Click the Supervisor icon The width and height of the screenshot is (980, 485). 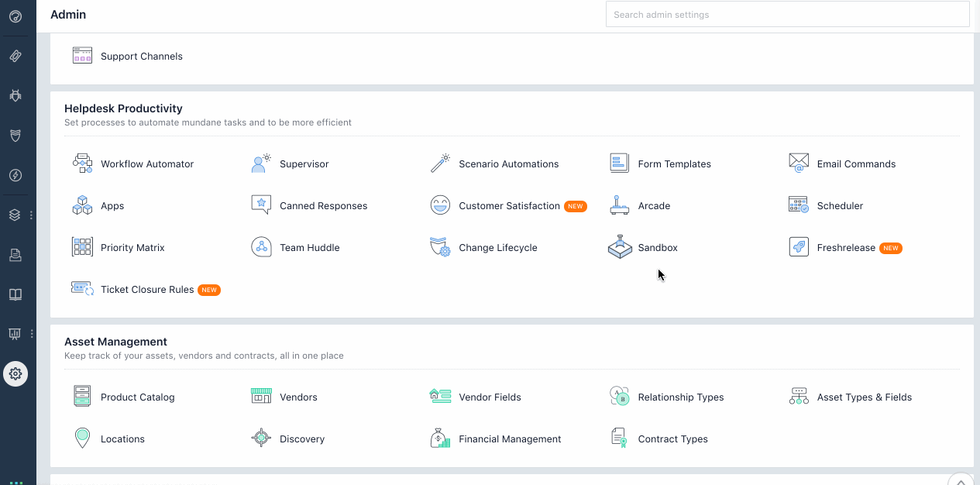261,163
